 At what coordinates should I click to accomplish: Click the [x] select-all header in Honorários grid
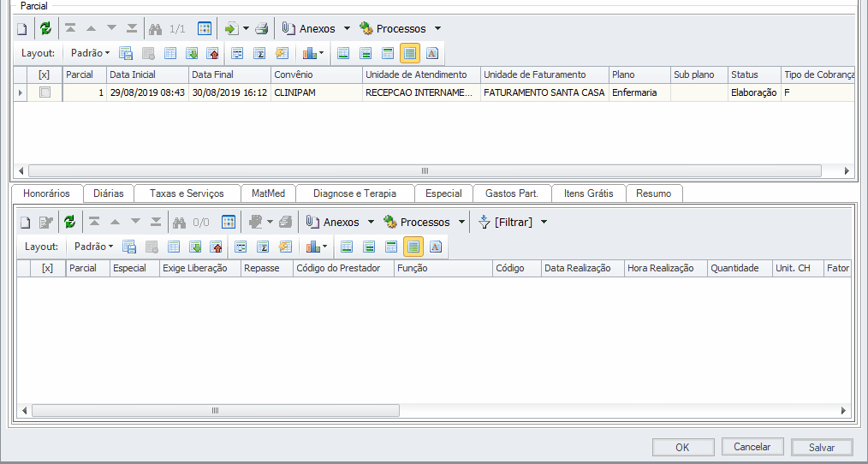tap(48, 268)
